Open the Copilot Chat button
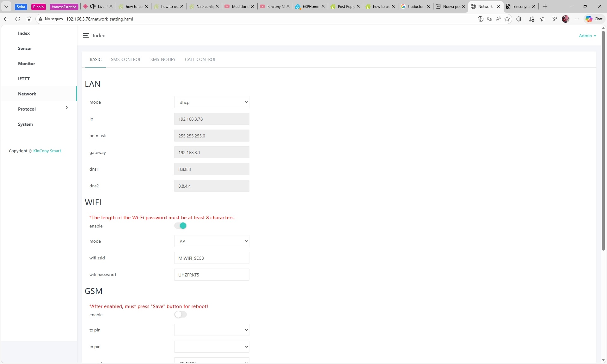The image size is (607, 364). click(x=594, y=19)
